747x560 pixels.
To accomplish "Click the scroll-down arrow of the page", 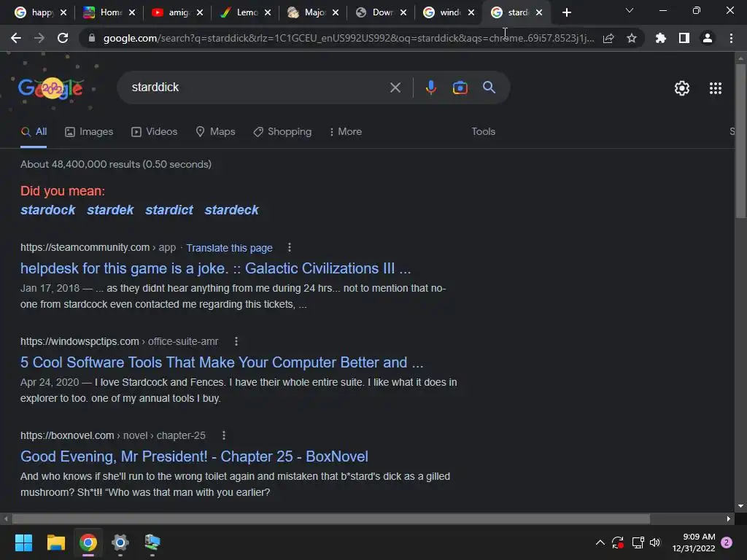I will 740,506.
